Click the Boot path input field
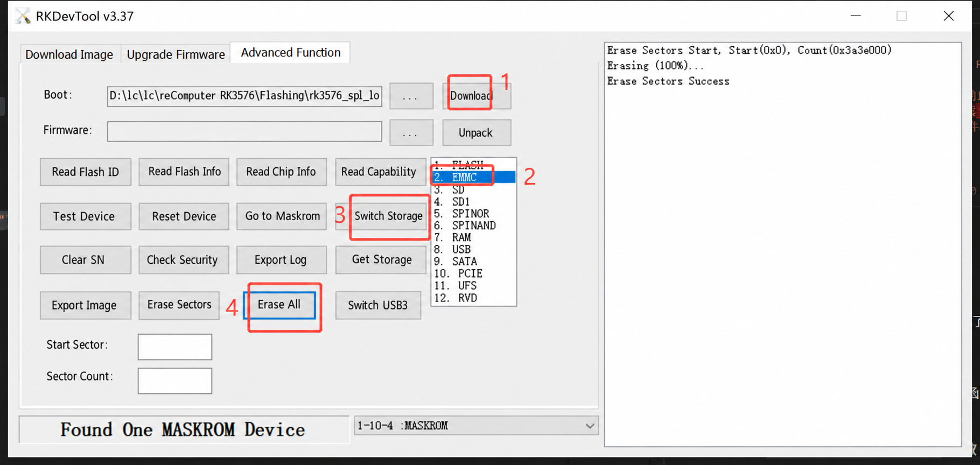The height and width of the screenshot is (465, 980). click(x=244, y=96)
